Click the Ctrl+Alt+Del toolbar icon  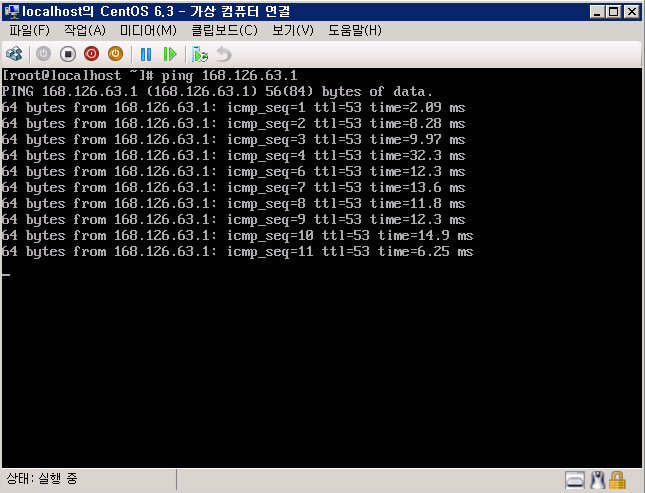coord(14,54)
